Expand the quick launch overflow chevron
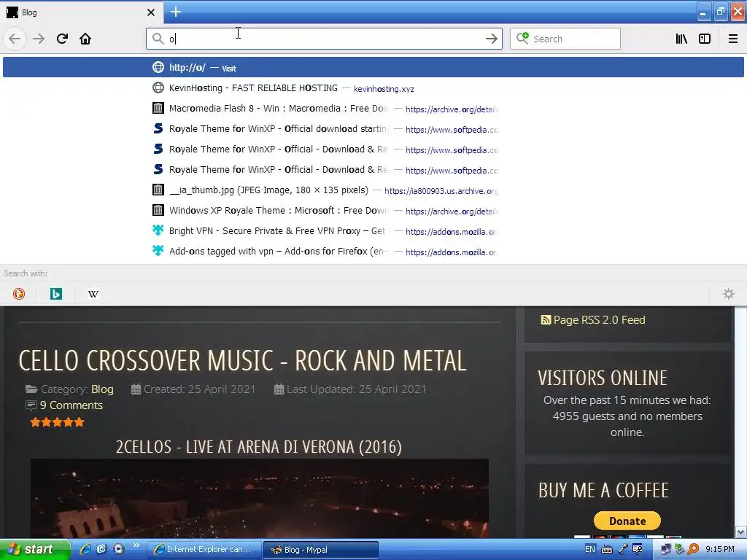This screenshot has height=560, width=747. point(136,545)
